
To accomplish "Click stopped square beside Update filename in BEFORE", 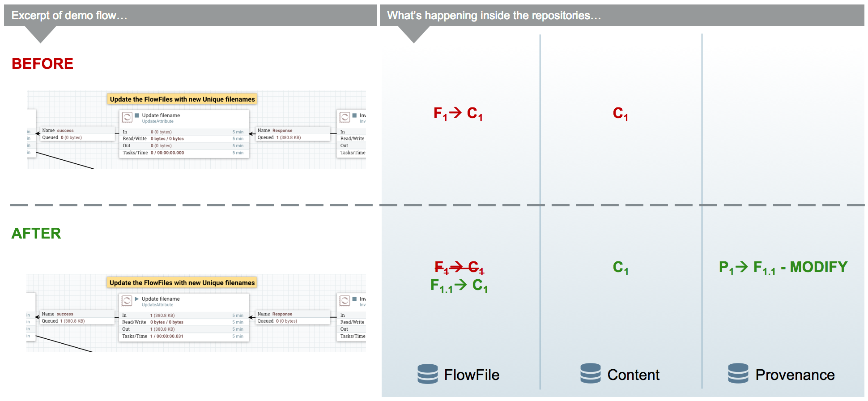I will point(137,115).
